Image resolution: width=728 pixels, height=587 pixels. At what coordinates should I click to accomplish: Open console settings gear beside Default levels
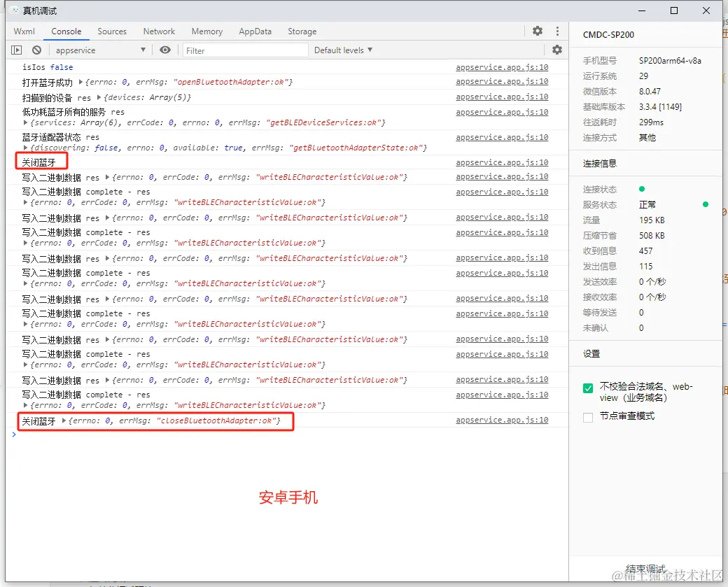click(x=557, y=50)
